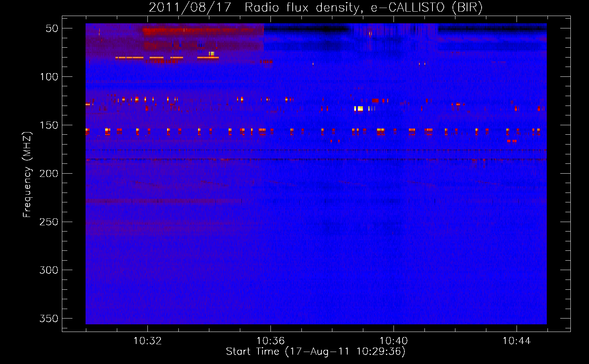Click the '50' frequency tick label
Viewport: 589px width, 364px height.
click(x=52, y=28)
